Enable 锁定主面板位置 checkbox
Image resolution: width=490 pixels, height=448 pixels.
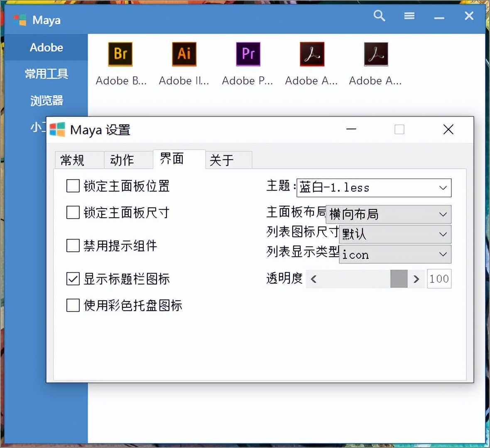pos(73,186)
